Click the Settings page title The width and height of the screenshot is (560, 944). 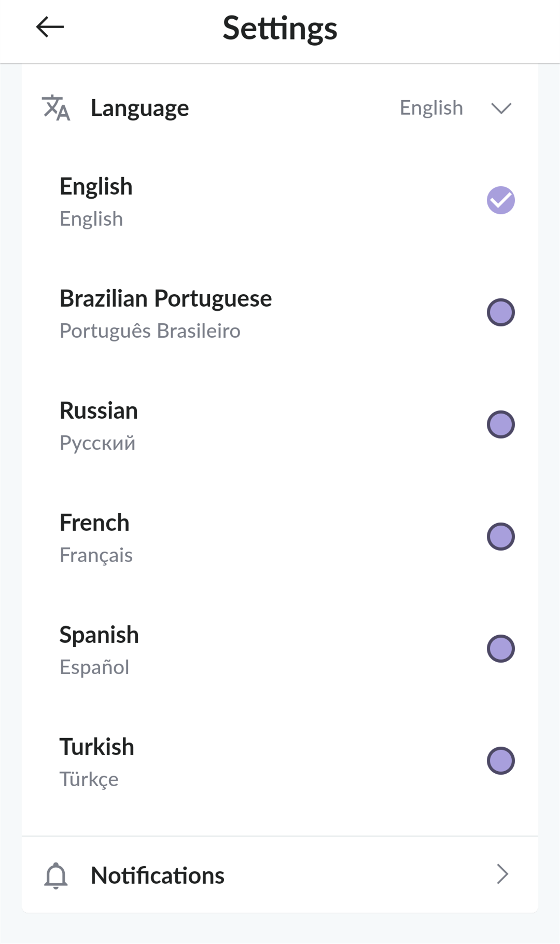pyautogui.click(x=280, y=28)
